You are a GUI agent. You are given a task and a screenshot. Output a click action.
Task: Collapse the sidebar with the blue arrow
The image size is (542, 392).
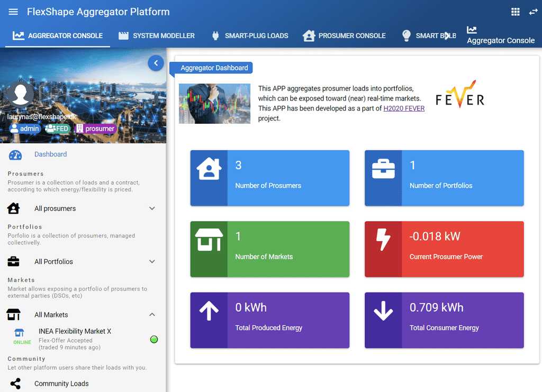[156, 63]
